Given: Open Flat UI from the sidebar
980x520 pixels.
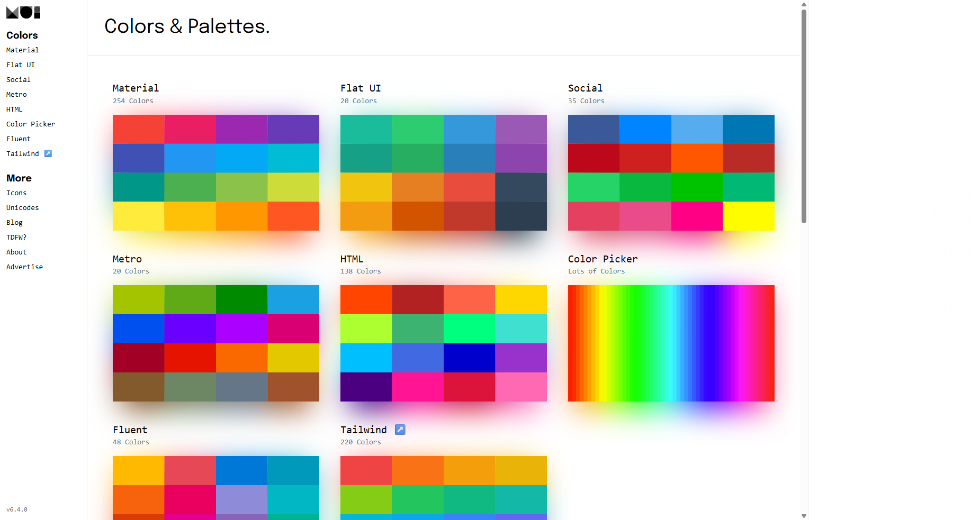Looking at the screenshot, I should point(21,65).
